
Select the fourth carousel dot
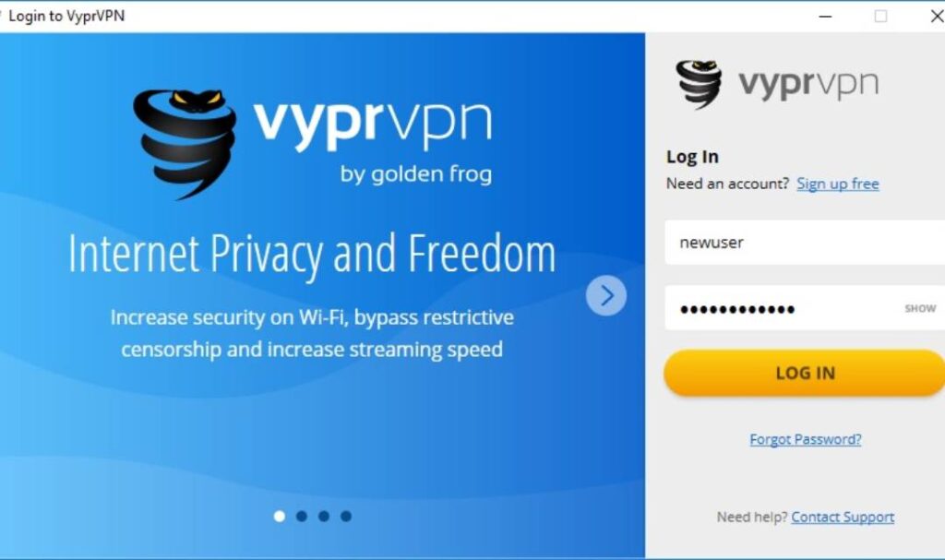pos(346,516)
